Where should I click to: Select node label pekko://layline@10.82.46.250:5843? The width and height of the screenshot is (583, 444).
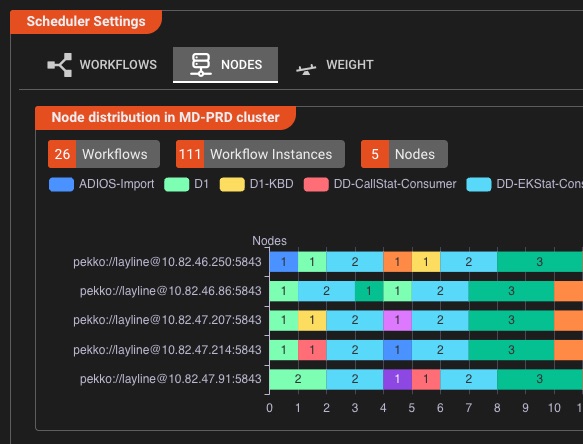(x=167, y=262)
